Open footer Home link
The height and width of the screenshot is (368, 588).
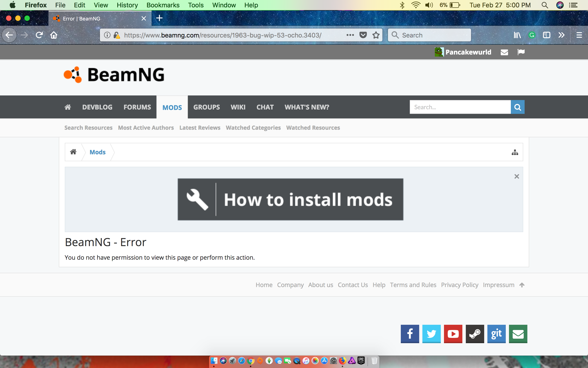tap(264, 285)
